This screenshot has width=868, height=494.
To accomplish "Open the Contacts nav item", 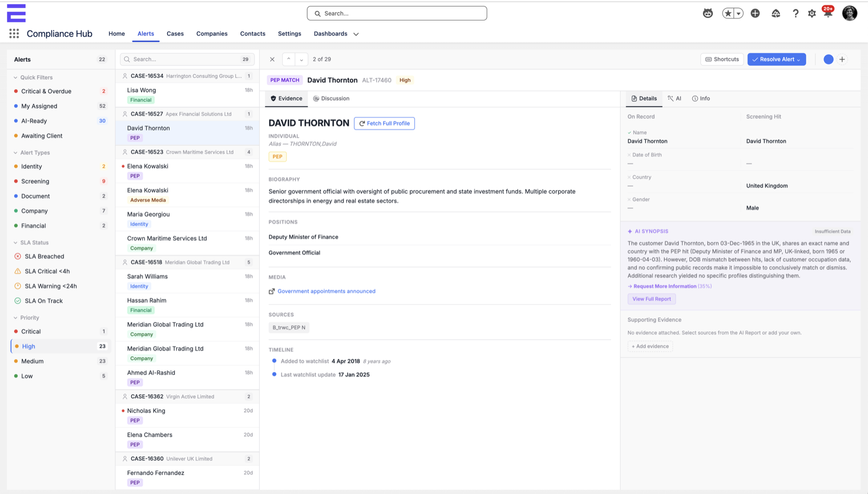I will (x=253, y=34).
